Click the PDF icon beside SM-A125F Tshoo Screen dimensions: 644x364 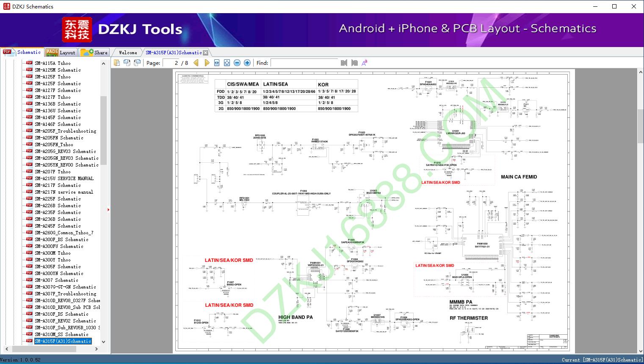pos(29,77)
